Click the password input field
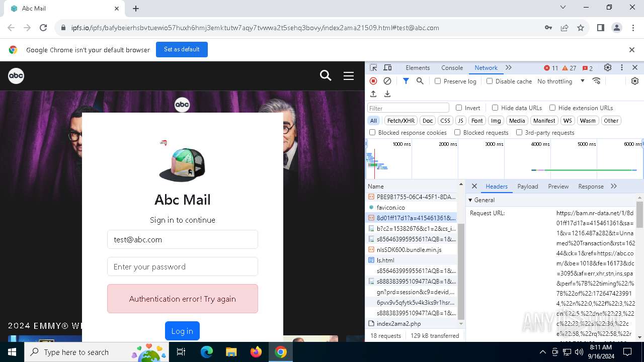Screen dimensions: 644x362 point(183,266)
